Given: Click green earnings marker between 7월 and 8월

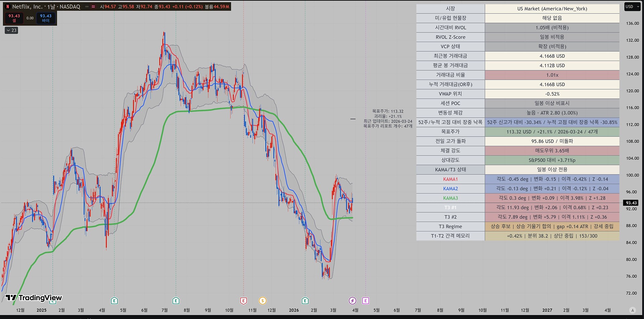Looking at the screenshot, I should click(x=176, y=301).
